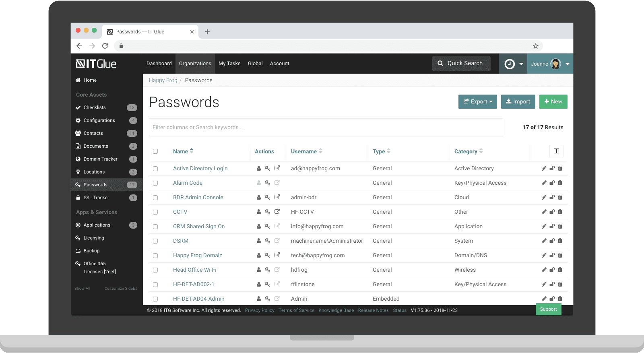Tick the checkbox for CRM Shared Sign On

coord(155,227)
